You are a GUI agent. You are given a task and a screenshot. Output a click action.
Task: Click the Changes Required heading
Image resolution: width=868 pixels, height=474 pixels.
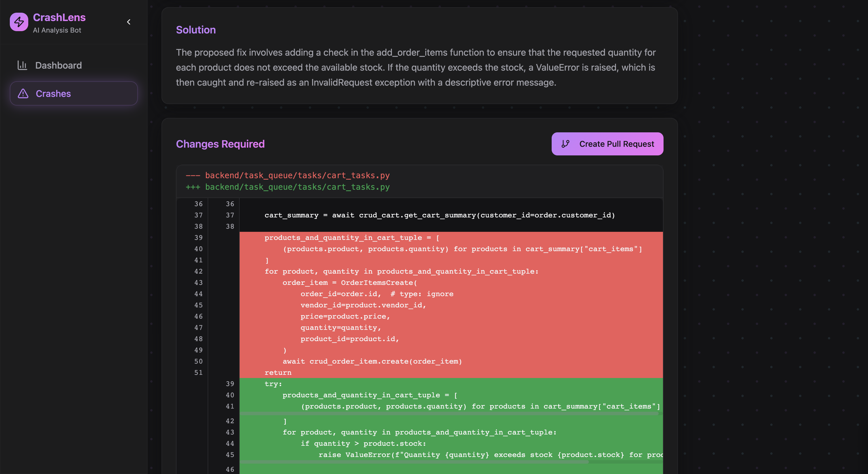point(220,144)
